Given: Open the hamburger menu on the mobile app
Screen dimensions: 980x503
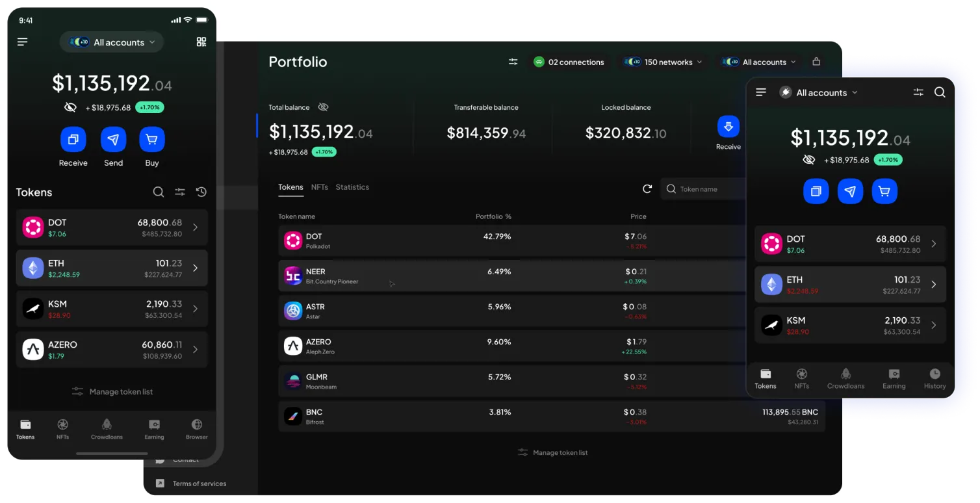Looking at the screenshot, I should pyautogui.click(x=23, y=42).
